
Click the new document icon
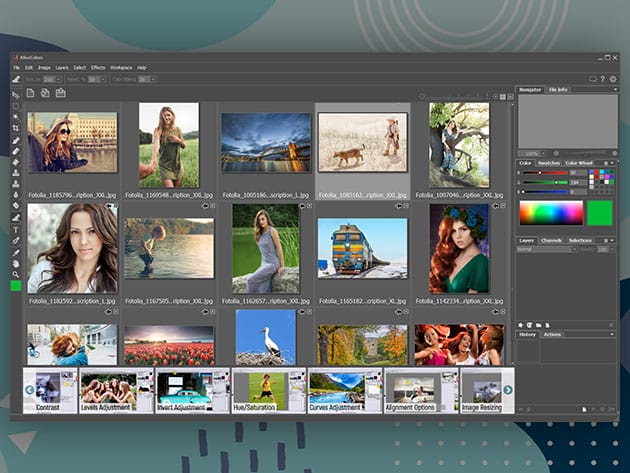[31, 93]
